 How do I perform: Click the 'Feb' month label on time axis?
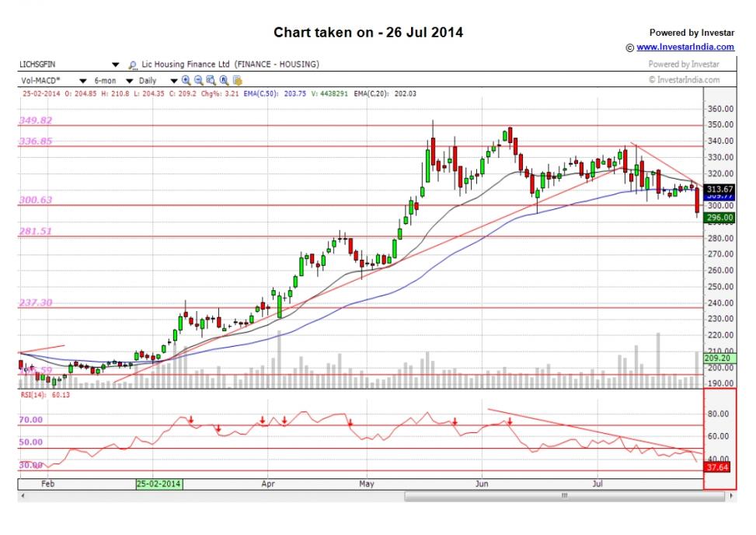[x=47, y=484]
